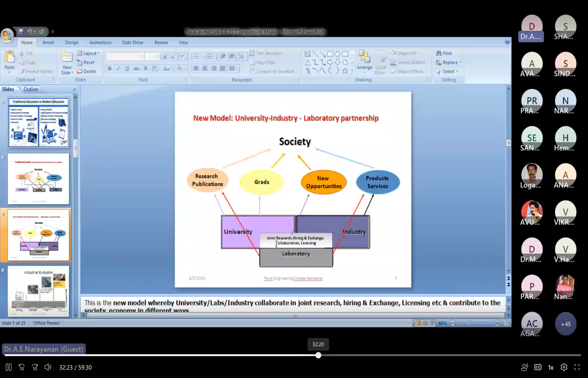This screenshot has width=588, height=378.
Task: Select the Industrial Evolution slide thumbnail
Action: tap(38, 291)
